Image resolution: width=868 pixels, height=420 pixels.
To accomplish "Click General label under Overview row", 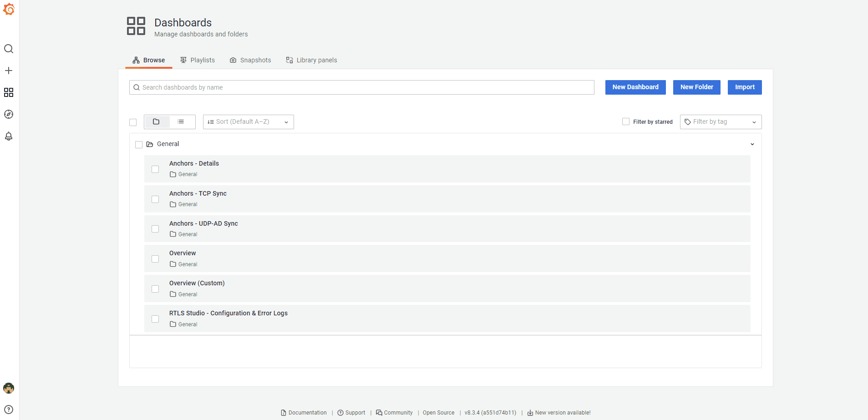I will (x=188, y=264).
